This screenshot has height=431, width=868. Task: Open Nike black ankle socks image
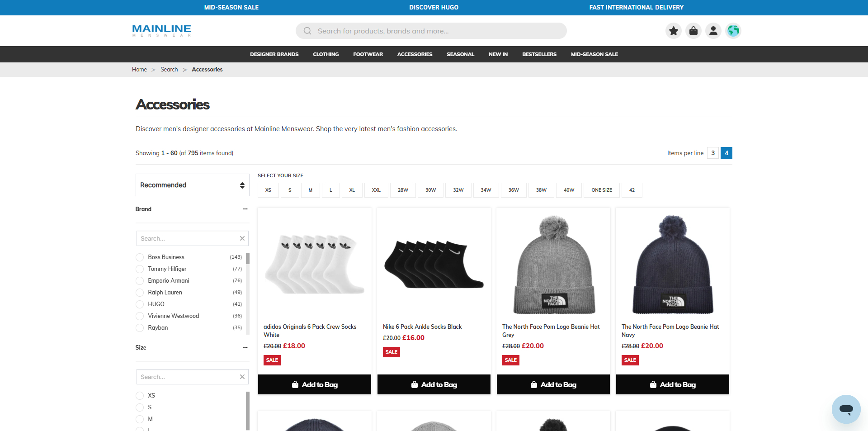(434, 265)
